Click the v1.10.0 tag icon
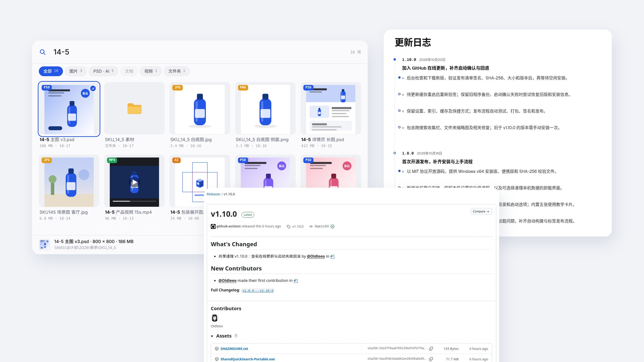This screenshot has height=362, width=644. 289,227
